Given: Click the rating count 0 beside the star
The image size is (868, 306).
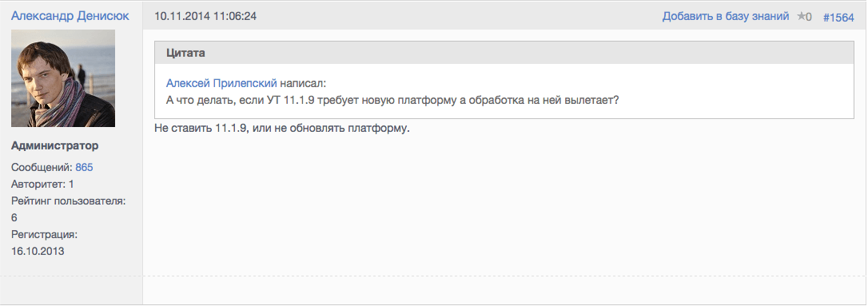Looking at the screenshot, I should (x=809, y=17).
